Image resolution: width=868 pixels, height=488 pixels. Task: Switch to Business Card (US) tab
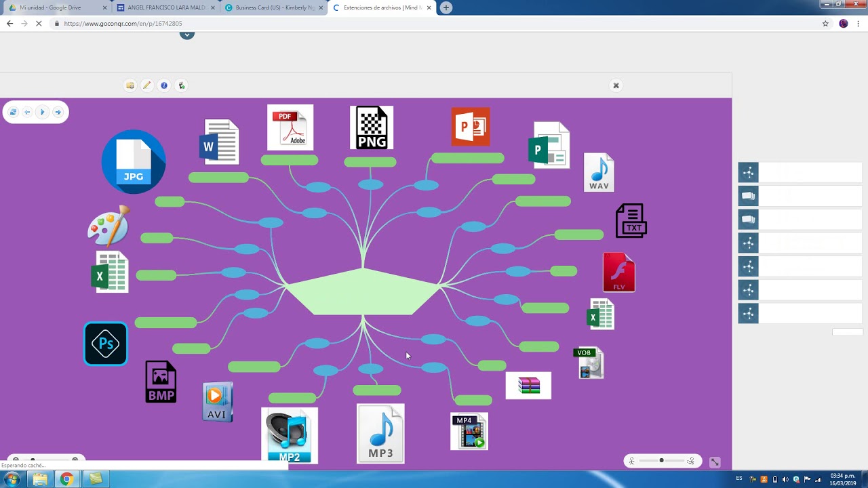point(274,7)
